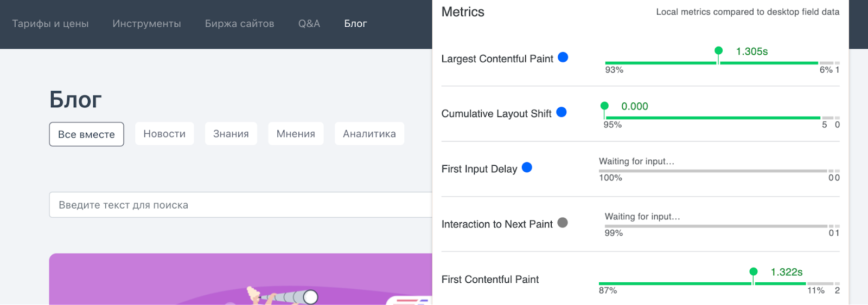
Task: Go to the "Инструменты" menu item
Action: point(146,24)
